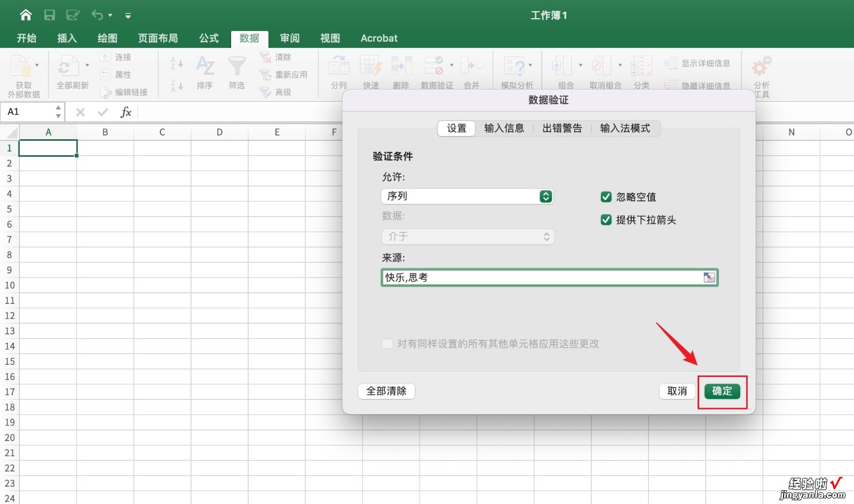Click the 组合 group icon
This screenshot has width=854, height=504.
pyautogui.click(x=562, y=67)
